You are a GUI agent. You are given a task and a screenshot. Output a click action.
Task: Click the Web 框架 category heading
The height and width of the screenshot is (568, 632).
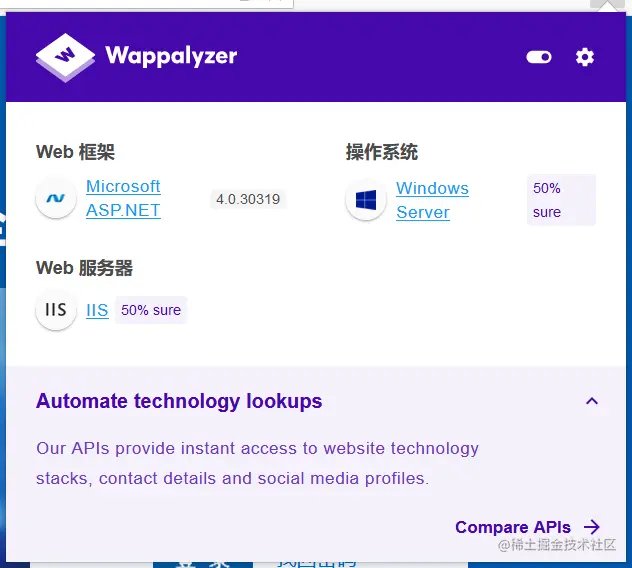click(x=75, y=152)
